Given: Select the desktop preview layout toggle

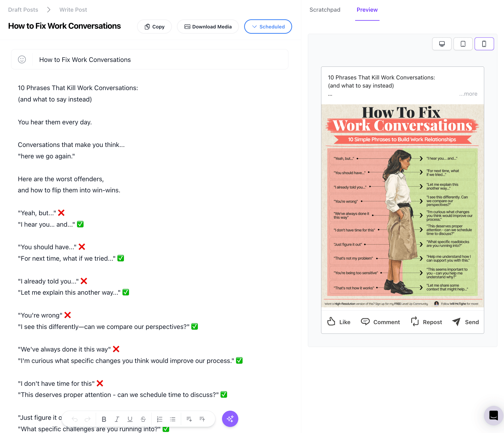Looking at the screenshot, I should (442, 44).
